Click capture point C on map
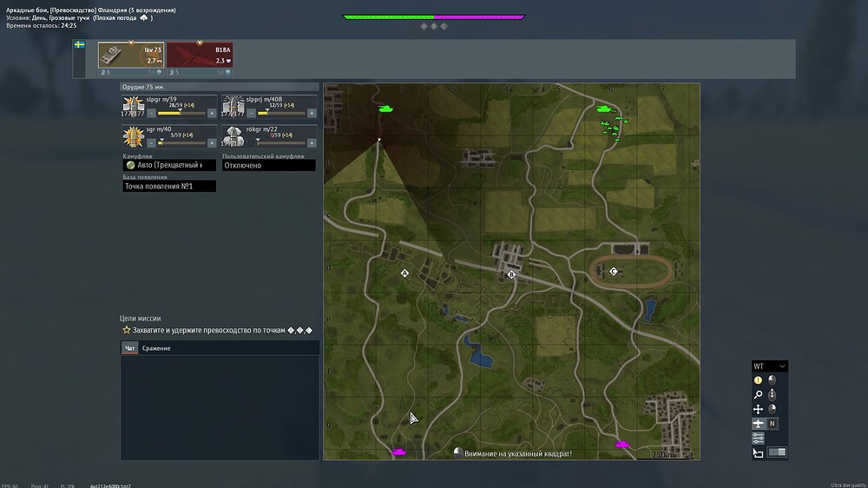 tap(614, 272)
